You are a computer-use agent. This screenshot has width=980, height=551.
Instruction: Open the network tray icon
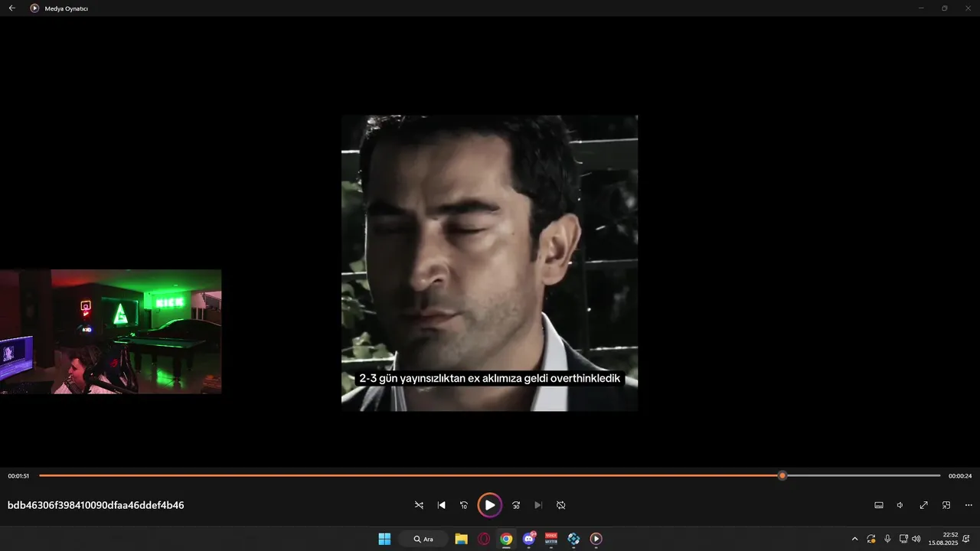pos(903,539)
